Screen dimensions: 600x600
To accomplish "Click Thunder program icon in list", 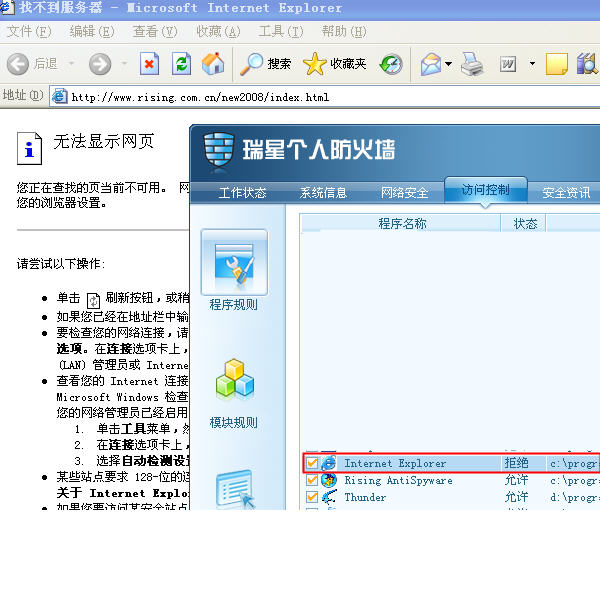I will point(329,497).
